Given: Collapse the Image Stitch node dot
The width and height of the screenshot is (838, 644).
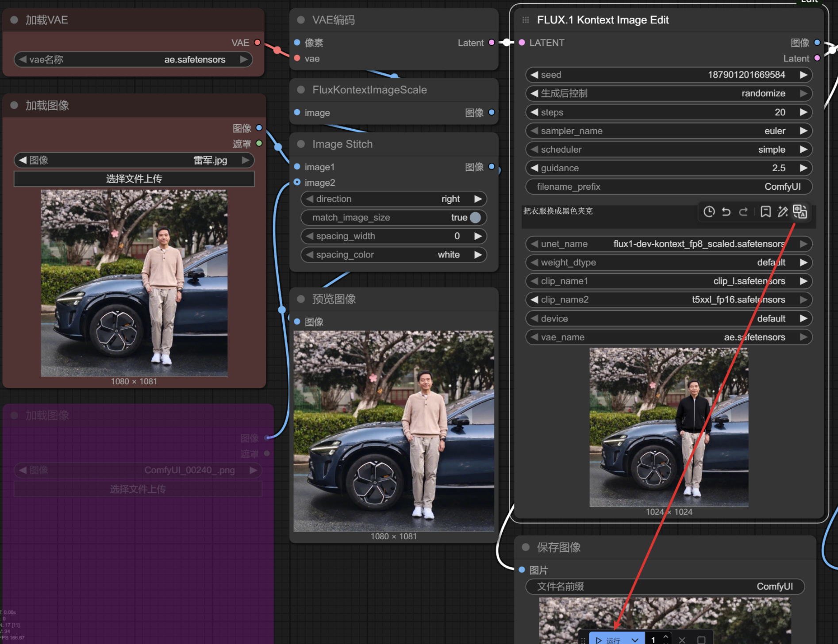Looking at the screenshot, I should [301, 144].
